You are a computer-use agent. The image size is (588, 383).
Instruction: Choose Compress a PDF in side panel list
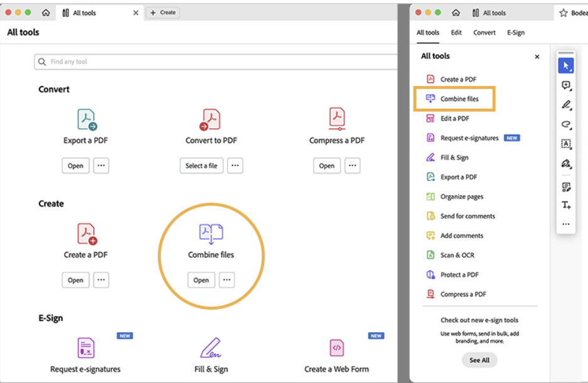(456, 294)
